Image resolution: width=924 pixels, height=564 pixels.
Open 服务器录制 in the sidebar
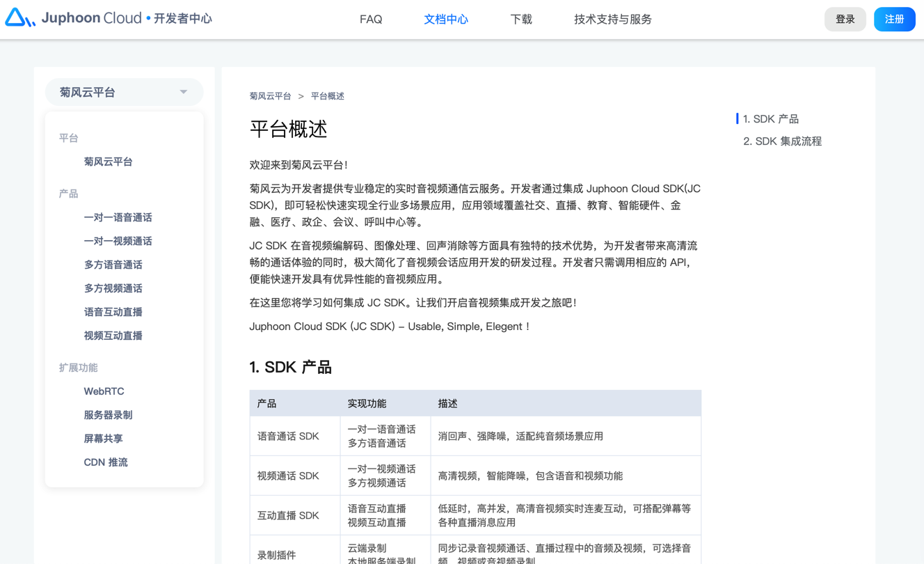click(x=109, y=415)
